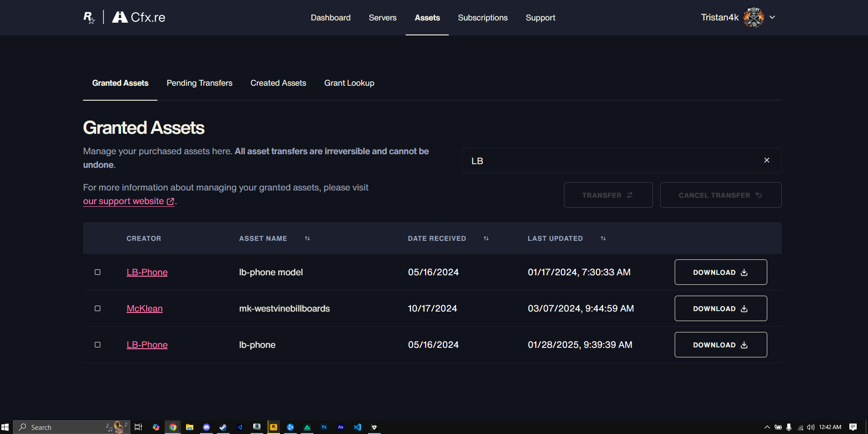Expand the Tristan4k account dropdown chevron
868x434 pixels.
pos(772,17)
